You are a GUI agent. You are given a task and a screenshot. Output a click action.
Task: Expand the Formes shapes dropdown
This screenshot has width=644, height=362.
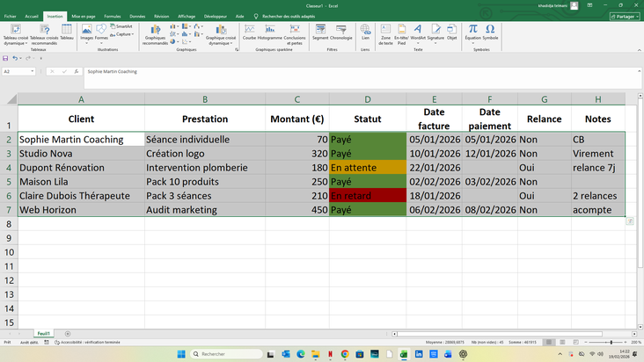click(101, 43)
